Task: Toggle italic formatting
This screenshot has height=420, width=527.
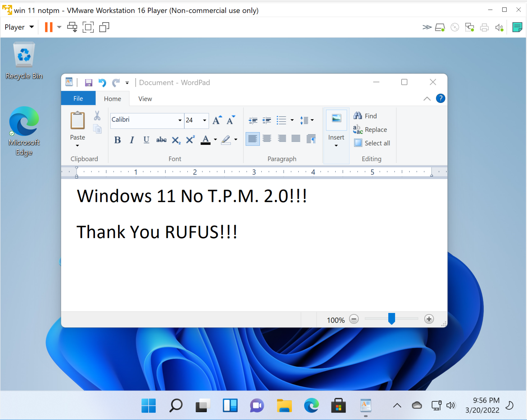Action: 132,140
